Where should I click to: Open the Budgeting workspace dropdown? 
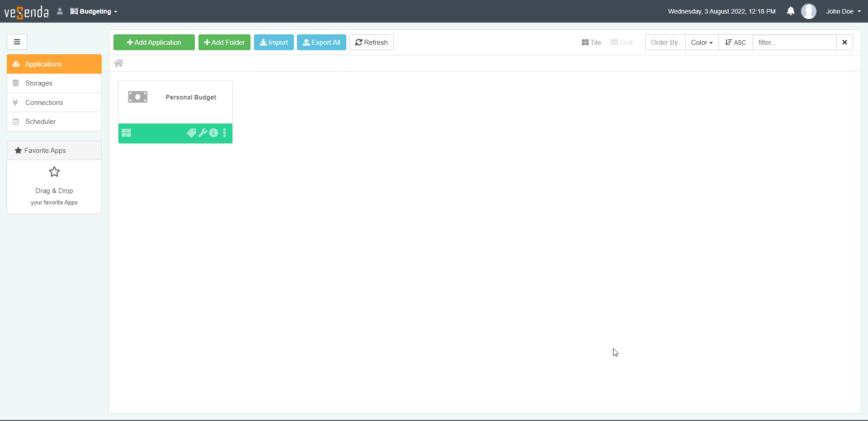[x=94, y=11]
